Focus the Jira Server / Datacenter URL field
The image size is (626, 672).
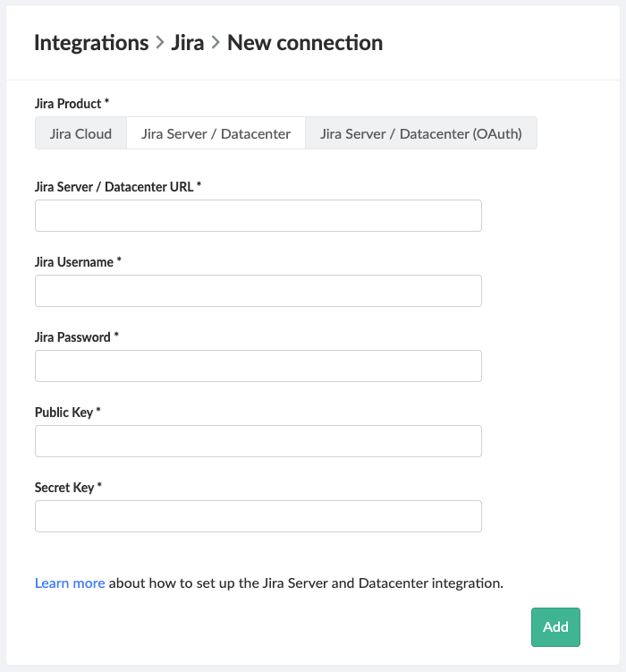click(x=258, y=216)
